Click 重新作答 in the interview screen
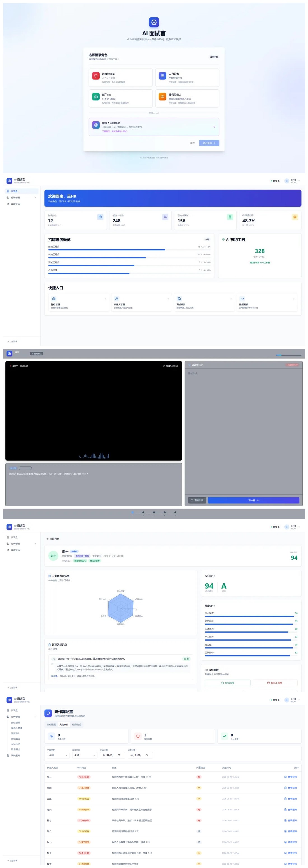308x868 pixels. coord(197,500)
